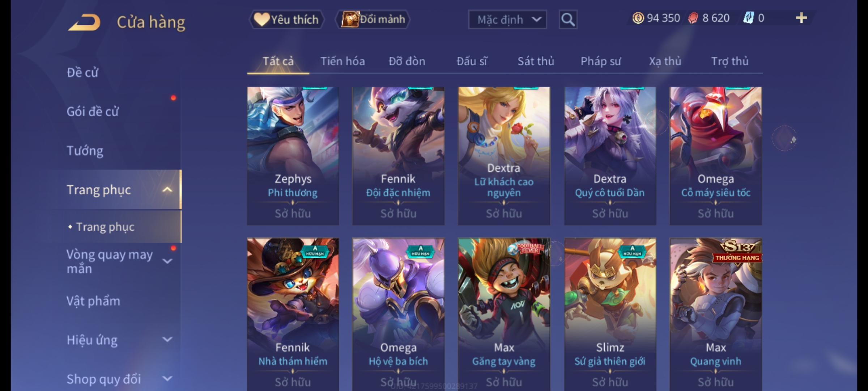Select Max Quang vinh skin card
This screenshot has height=391, width=868.
716,314
